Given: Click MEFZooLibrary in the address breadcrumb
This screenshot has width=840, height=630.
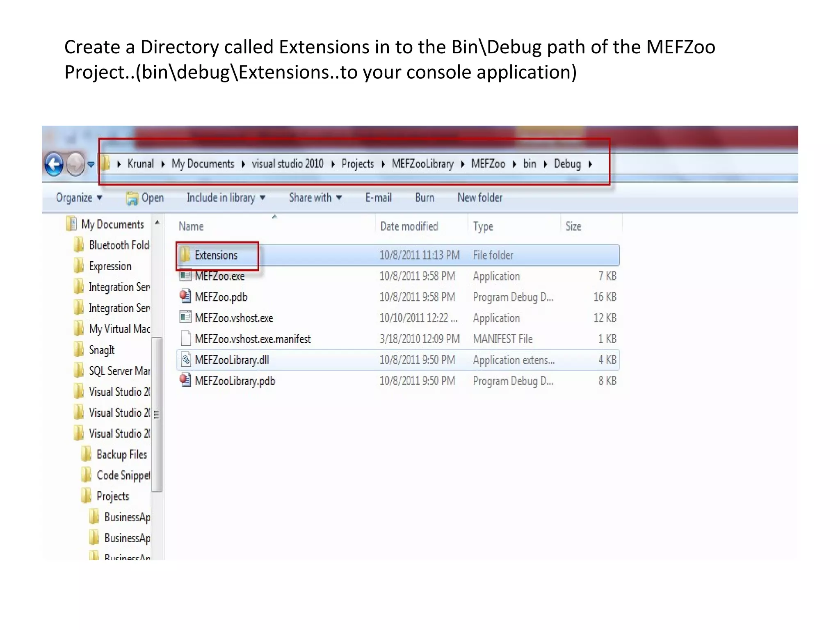Looking at the screenshot, I should (422, 164).
